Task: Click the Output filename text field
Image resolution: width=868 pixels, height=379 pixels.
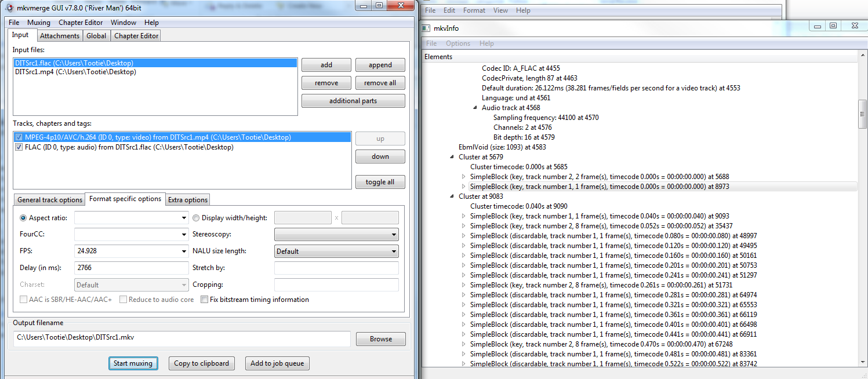Action: tap(181, 338)
